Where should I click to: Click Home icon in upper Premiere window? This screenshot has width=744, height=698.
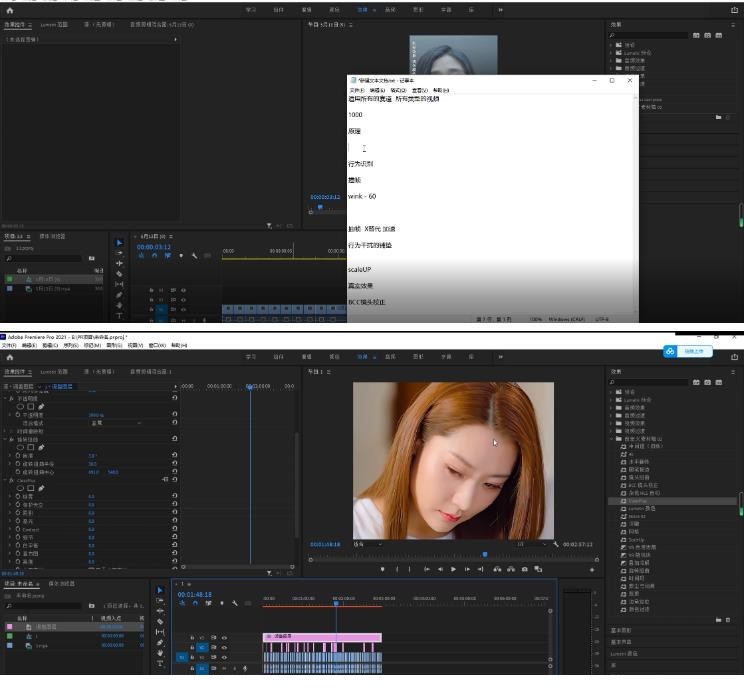[x=9, y=10]
